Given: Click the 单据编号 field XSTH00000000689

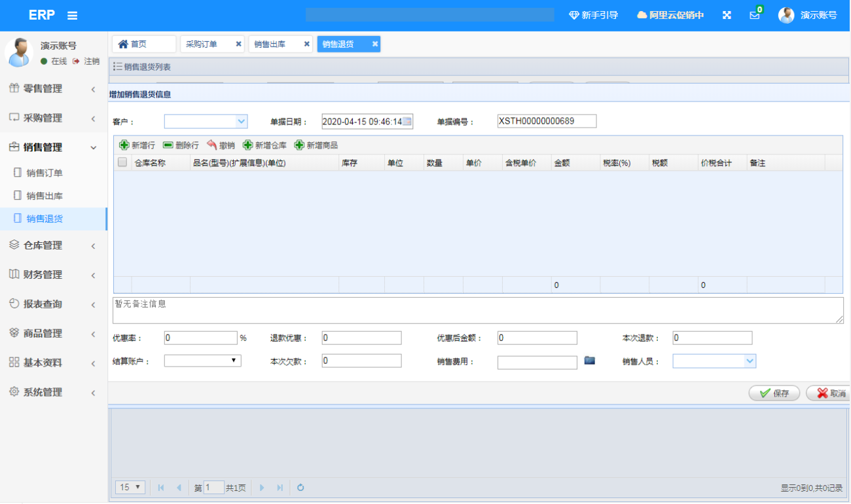Looking at the screenshot, I should pyautogui.click(x=547, y=121).
